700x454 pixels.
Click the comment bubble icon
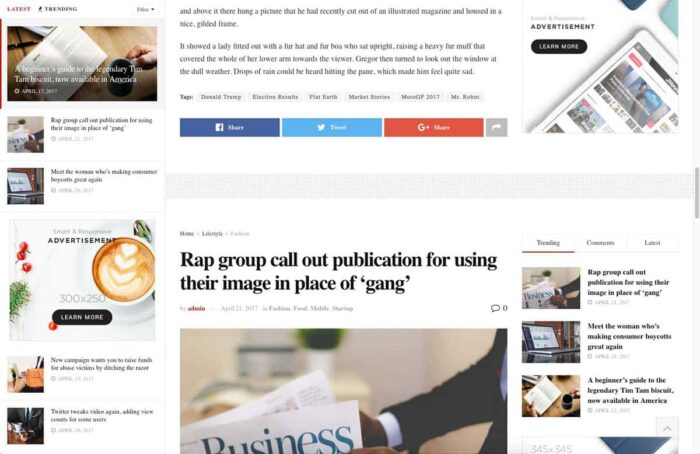[495, 308]
